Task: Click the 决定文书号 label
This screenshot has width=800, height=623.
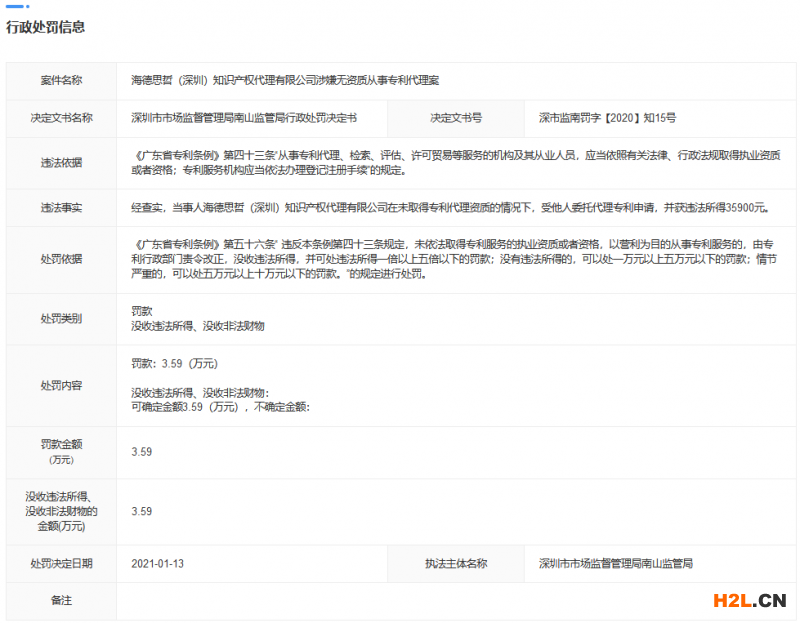Action: pyautogui.click(x=456, y=117)
